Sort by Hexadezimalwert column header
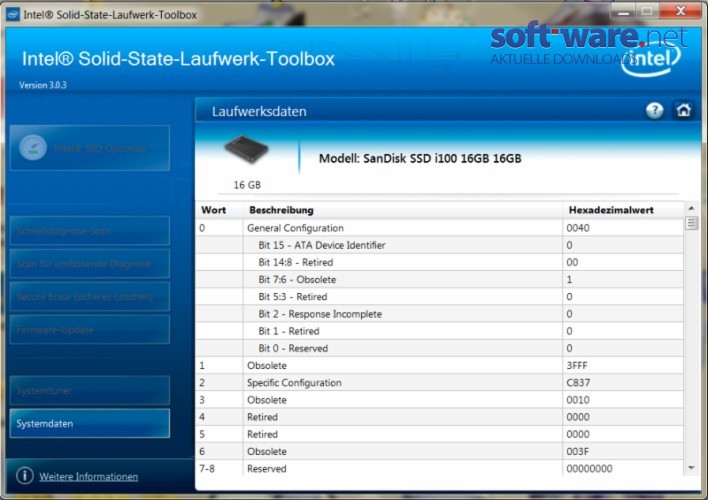Image resolution: width=708 pixels, height=500 pixels. (x=623, y=210)
